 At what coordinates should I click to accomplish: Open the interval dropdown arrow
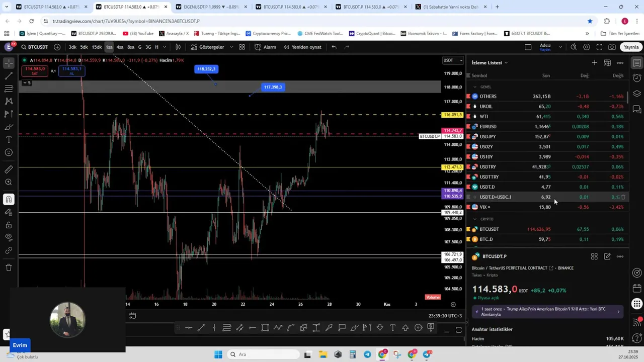[x=165, y=47]
